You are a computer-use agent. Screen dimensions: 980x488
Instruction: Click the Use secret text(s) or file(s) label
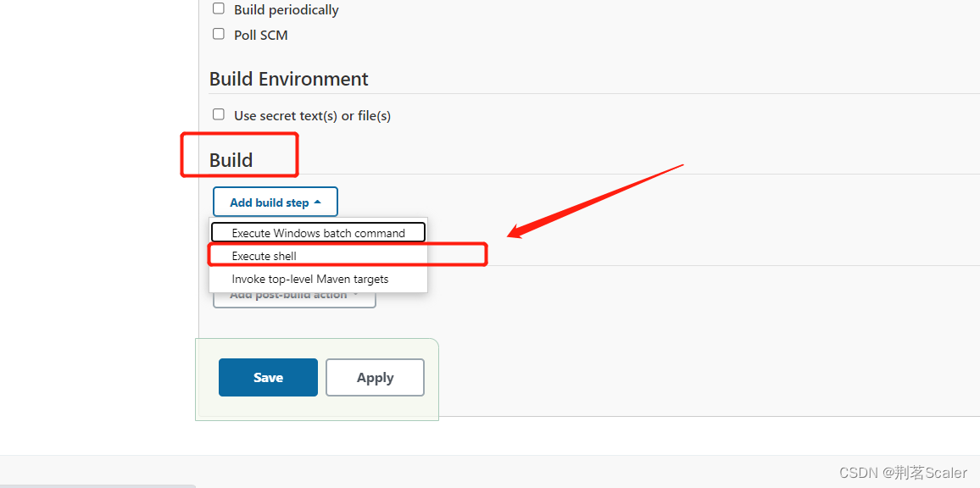click(x=312, y=116)
